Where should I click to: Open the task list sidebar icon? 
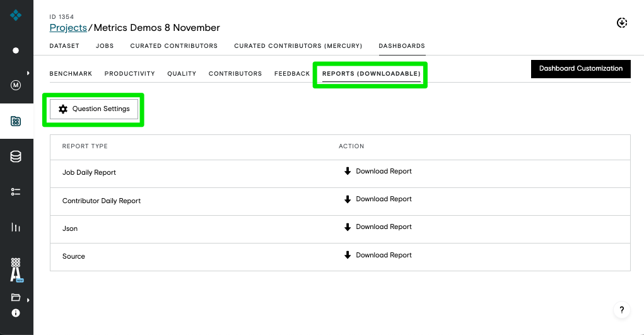point(16,192)
